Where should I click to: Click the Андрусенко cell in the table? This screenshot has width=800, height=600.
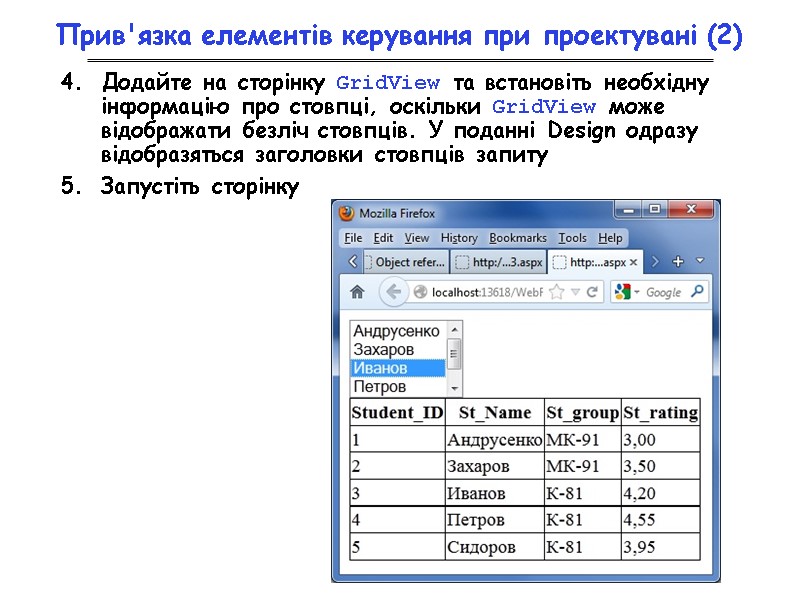494,439
